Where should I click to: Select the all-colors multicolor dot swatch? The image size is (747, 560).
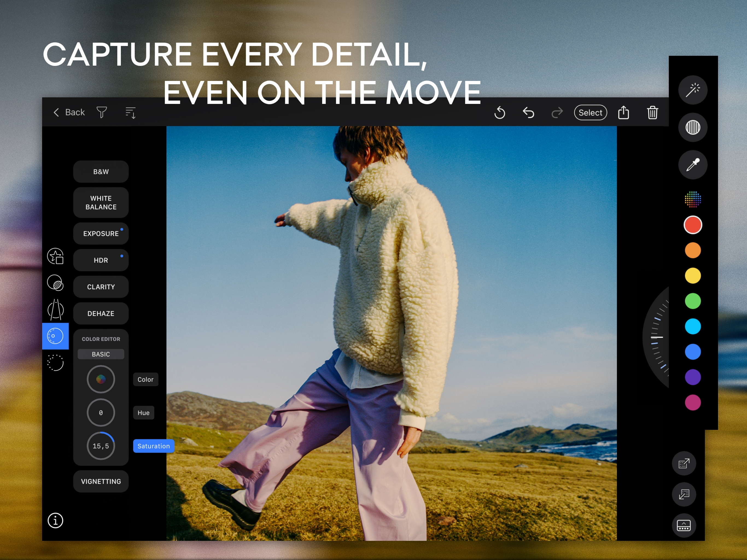point(693,199)
